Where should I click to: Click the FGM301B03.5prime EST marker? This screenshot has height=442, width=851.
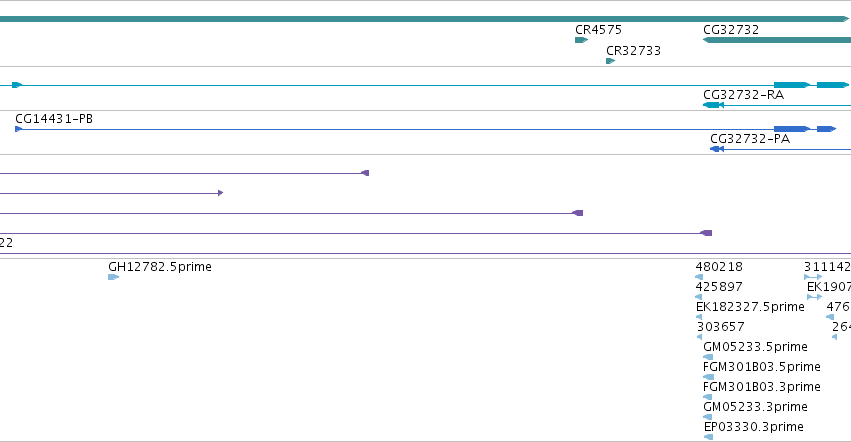(x=708, y=377)
